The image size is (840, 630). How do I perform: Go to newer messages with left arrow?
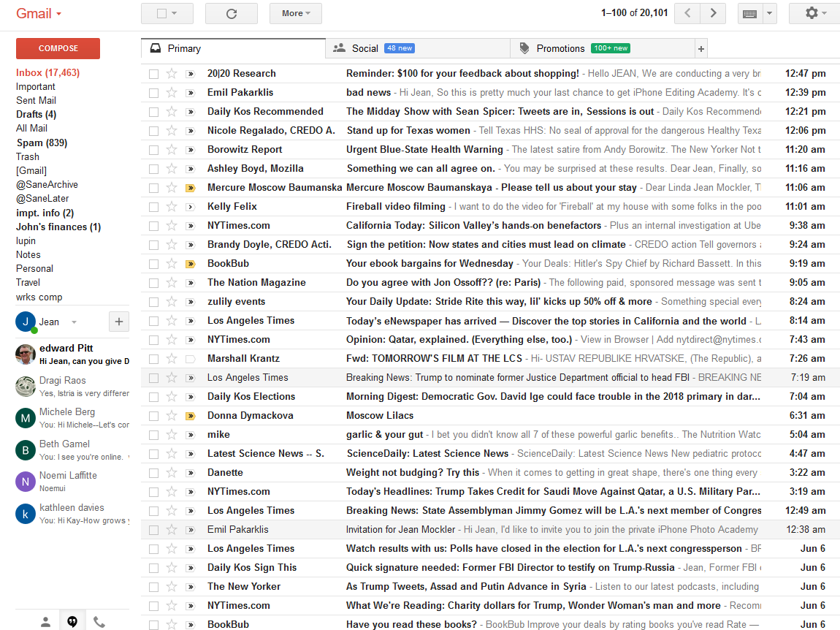[687, 13]
